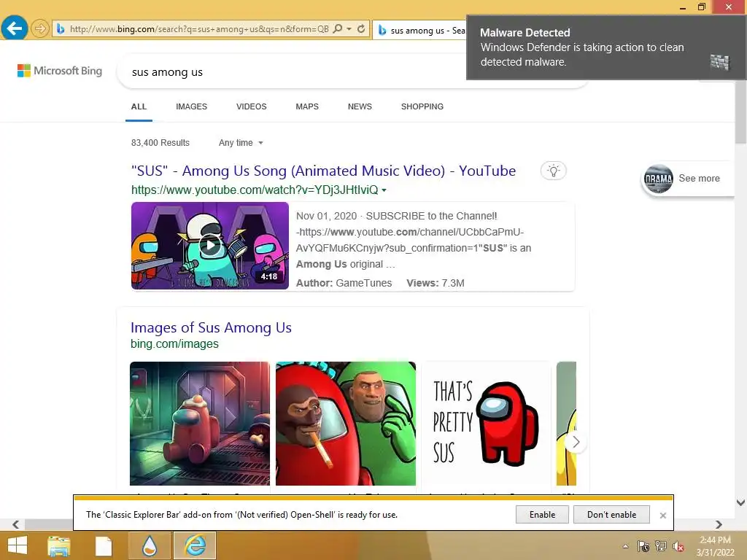
Task: Click the address bar search magnifier icon
Action: coord(337,28)
